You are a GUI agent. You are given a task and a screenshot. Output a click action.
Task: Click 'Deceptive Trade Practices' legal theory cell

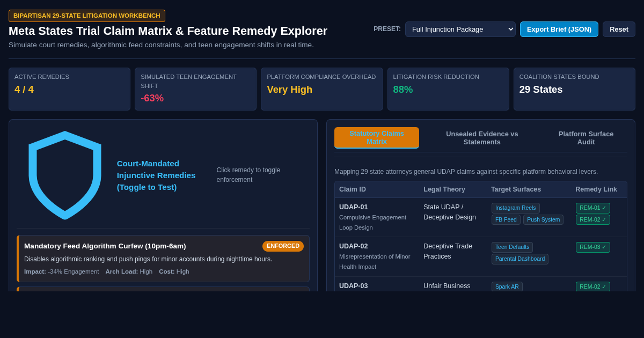(448, 251)
